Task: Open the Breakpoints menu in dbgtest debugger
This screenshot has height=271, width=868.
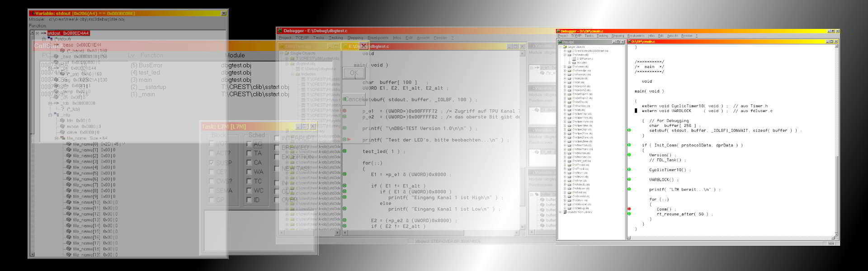Action: point(377,38)
